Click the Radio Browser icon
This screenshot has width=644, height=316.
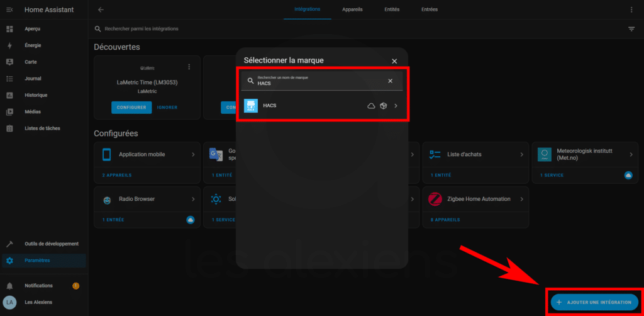click(x=107, y=200)
